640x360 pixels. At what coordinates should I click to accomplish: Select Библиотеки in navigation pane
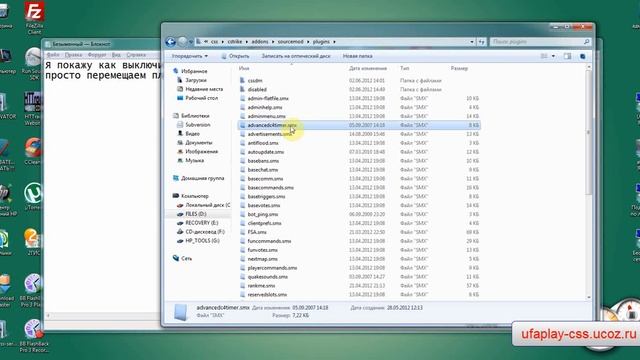click(x=195, y=116)
